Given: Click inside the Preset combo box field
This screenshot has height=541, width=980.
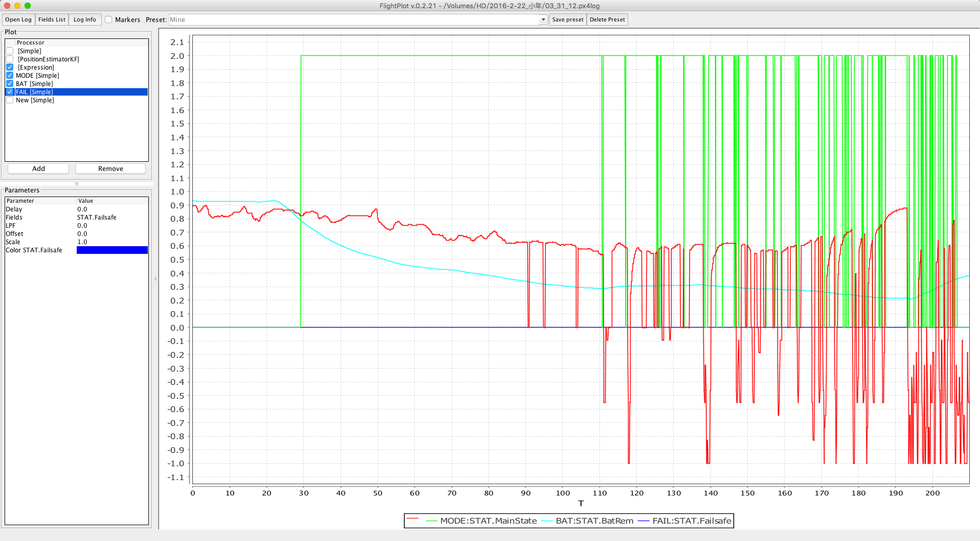Looking at the screenshot, I should (354, 19).
